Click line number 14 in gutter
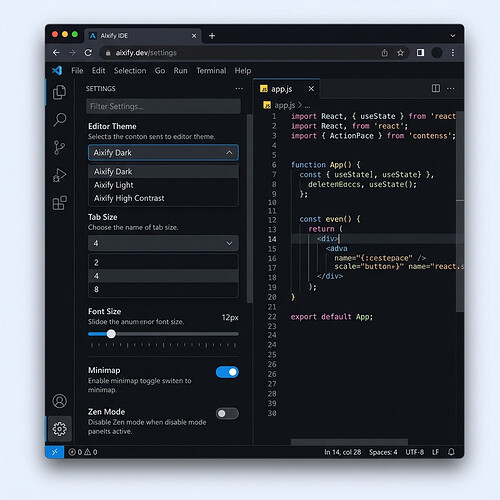The height and width of the screenshot is (500, 500). (x=272, y=239)
